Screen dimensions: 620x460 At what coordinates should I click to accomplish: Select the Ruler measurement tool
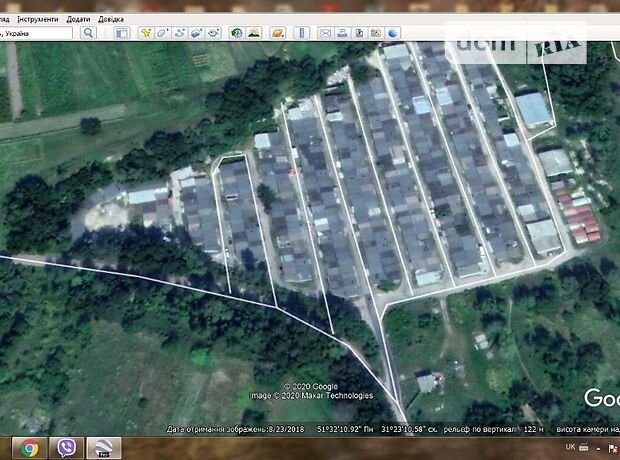[302, 33]
